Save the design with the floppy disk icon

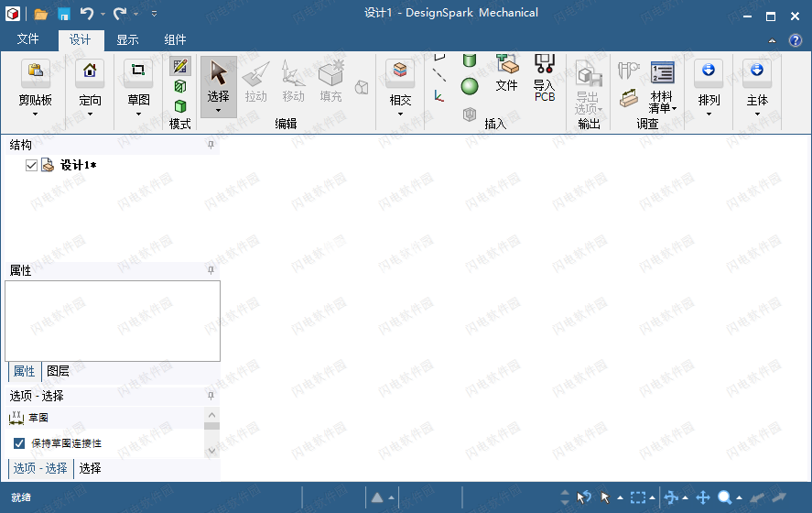(64, 14)
